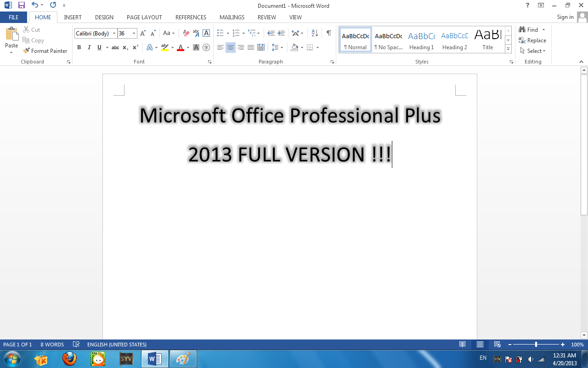Image resolution: width=588 pixels, height=368 pixels.
Task: Apply superscript formatting
Action: pyautogui.click(x=136, y=47)
